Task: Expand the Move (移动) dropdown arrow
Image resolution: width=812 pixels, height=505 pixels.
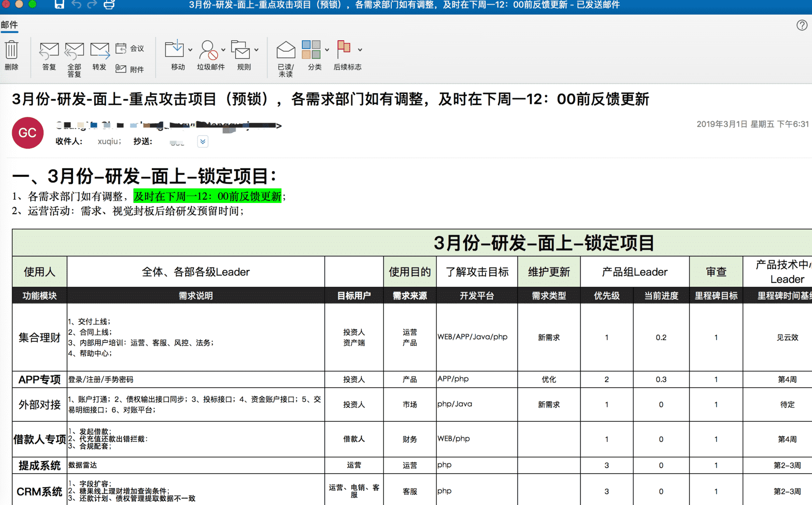Action: point(190,50)
